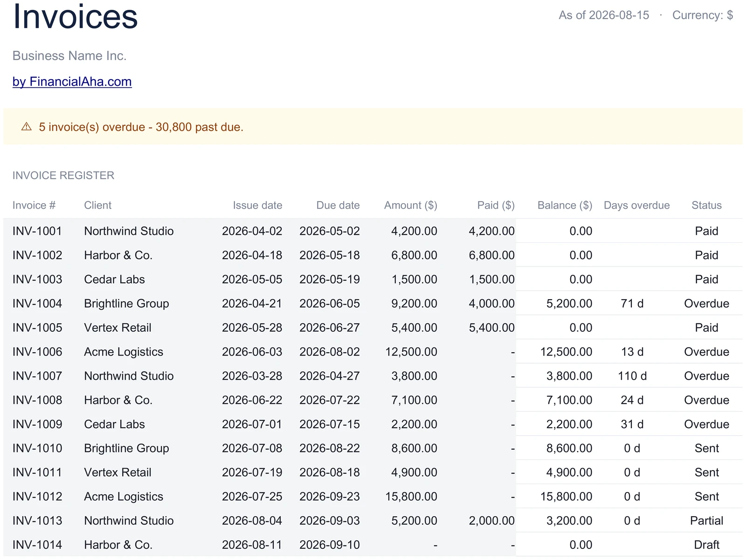Viewport: 746px width, 560px height.
Task: Click the 'Client' column header
Action: 97,205
